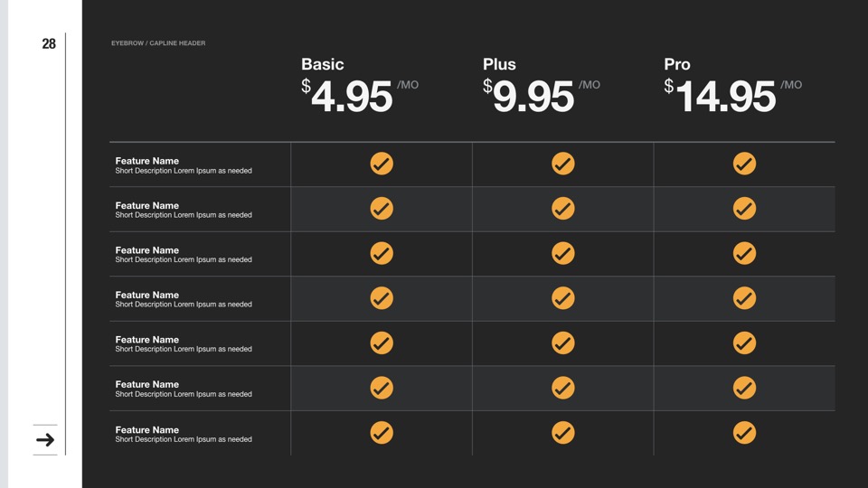The width and height of the screenshot is (868, 488).
Task: Click the Pro checkmark in the first feature row
Action: (744, 164)
